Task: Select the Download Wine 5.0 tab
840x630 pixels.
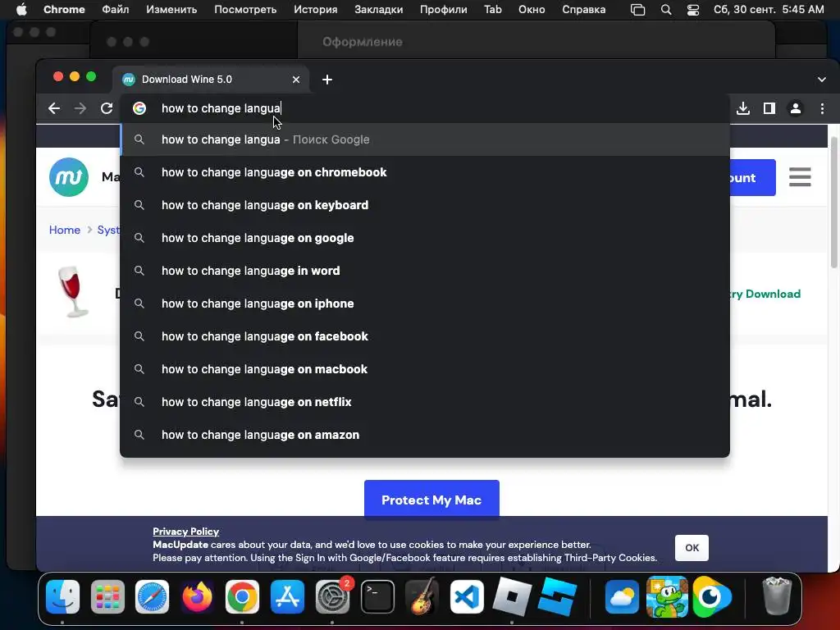Action: (x=211, y=80)
